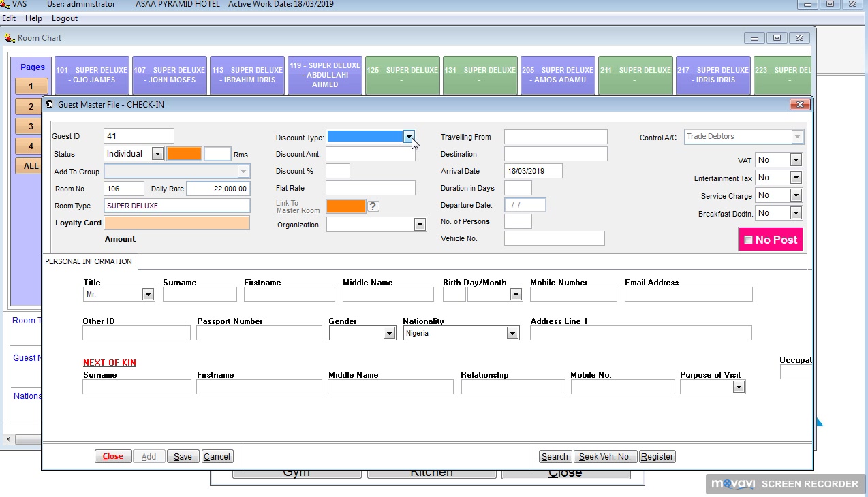
Task: Open the Title Mr. dropdown
Action: tap(148, 295)
